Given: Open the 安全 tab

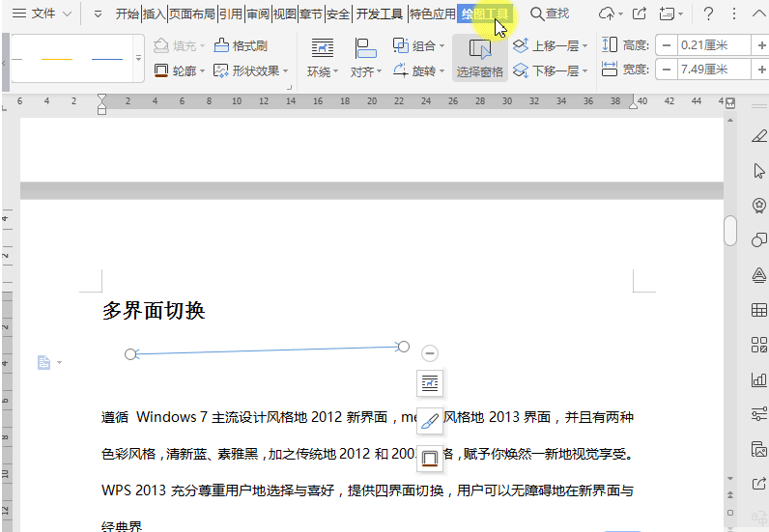Looking at the screenshot, I should point(338,14).
